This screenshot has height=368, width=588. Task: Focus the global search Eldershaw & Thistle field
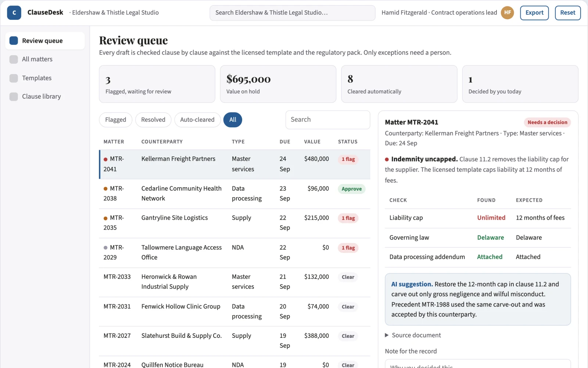point(293,13)
